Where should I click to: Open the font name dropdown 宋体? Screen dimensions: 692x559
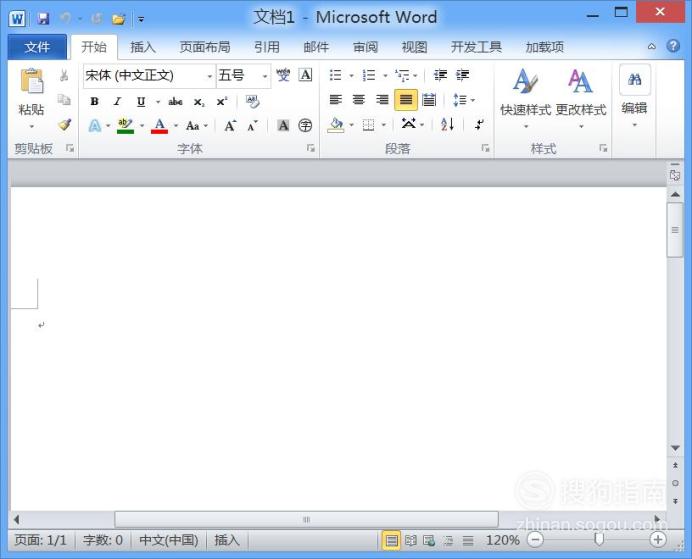(210, 76)
